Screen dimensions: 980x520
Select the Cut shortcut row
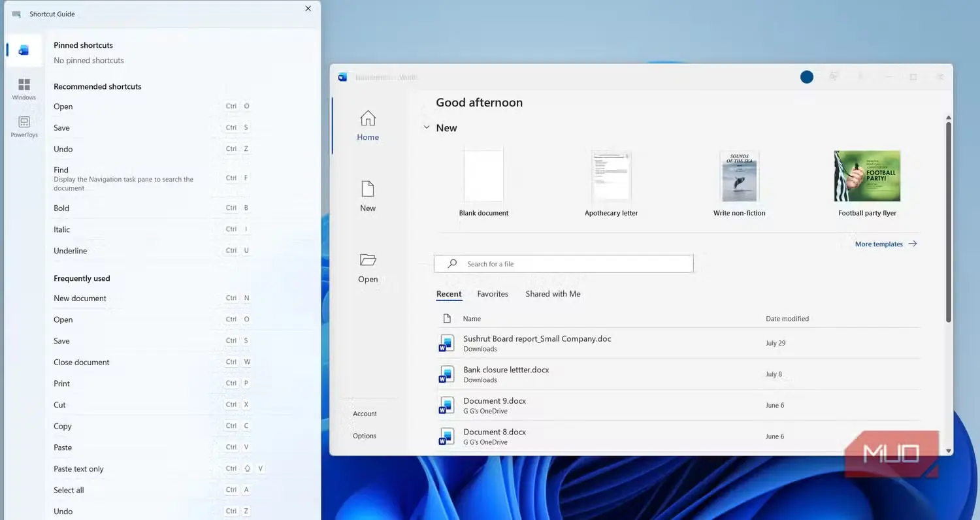click(152, 405)
